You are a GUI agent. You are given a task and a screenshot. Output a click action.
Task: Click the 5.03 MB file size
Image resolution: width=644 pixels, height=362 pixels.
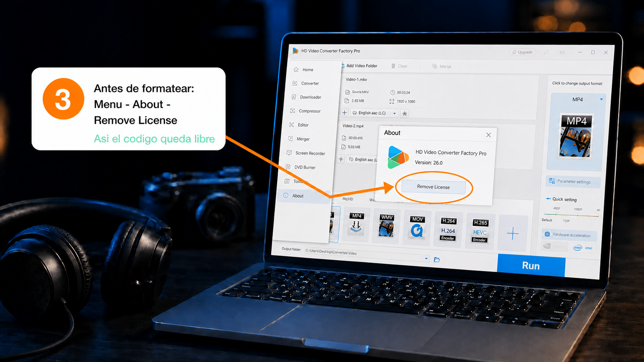pyautogui.click(x=354, y=147)
